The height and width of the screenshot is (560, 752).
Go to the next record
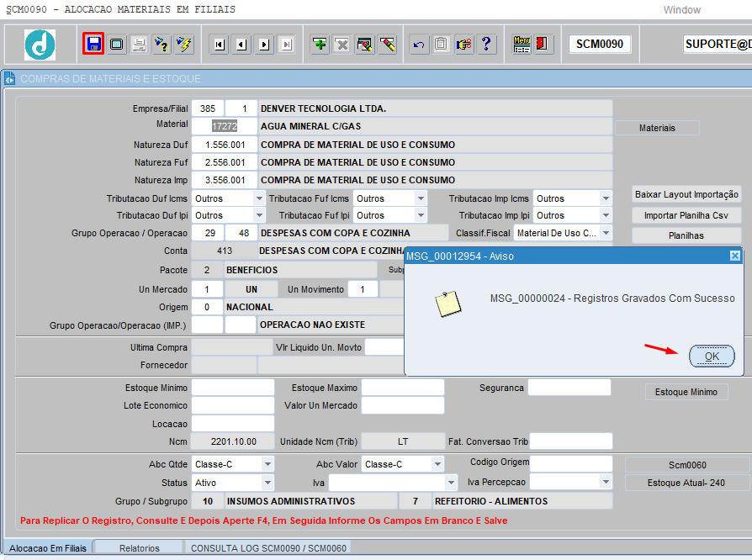pyautogui.click(x=264, y=45)
